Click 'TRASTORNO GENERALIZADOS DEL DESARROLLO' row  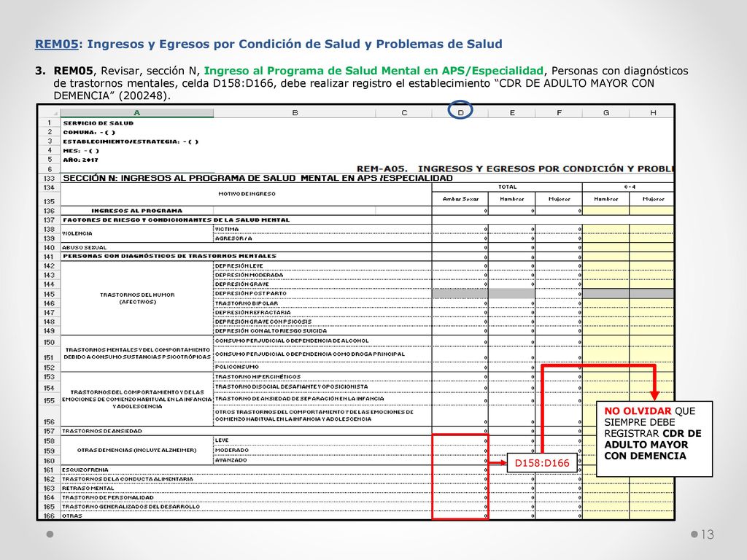click(x=247, y=507)
